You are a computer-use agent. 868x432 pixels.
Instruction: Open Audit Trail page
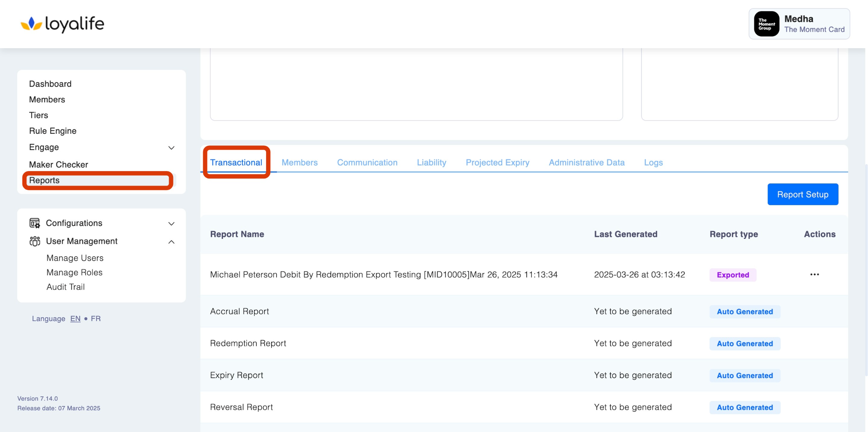pyautogui.click(x=66, y=287)
